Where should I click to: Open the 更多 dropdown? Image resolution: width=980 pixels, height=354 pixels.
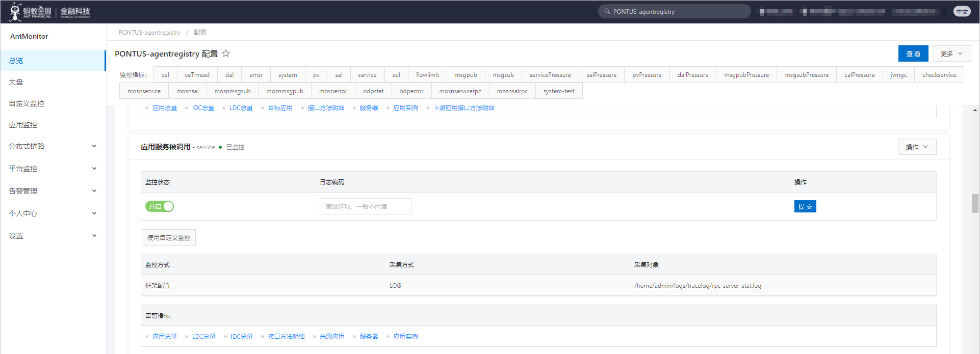point(951,53)
